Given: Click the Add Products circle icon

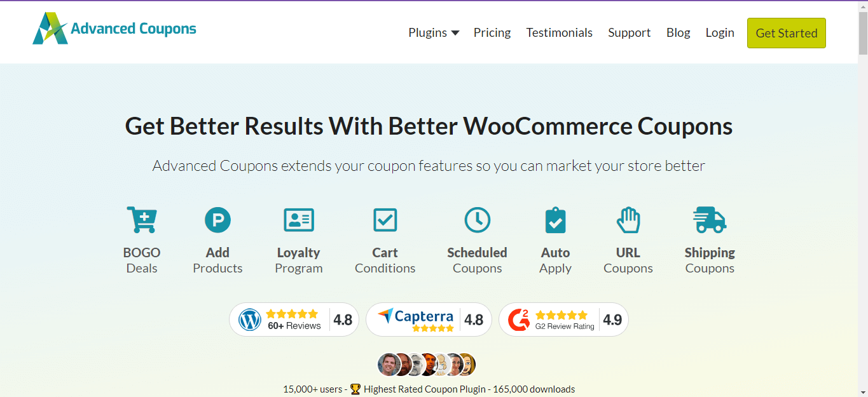Looking at the screenshot, I should pyautogui.click(x=217, y=220).
